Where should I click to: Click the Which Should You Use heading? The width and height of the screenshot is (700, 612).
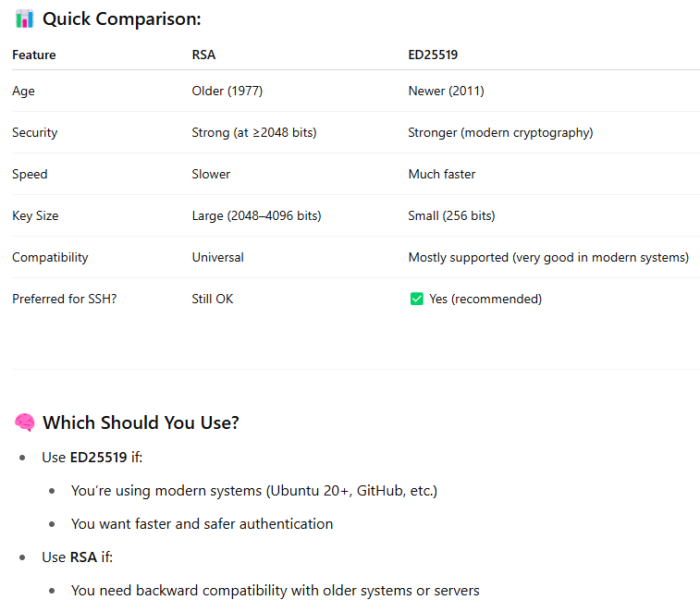click(x=141, y=422)
